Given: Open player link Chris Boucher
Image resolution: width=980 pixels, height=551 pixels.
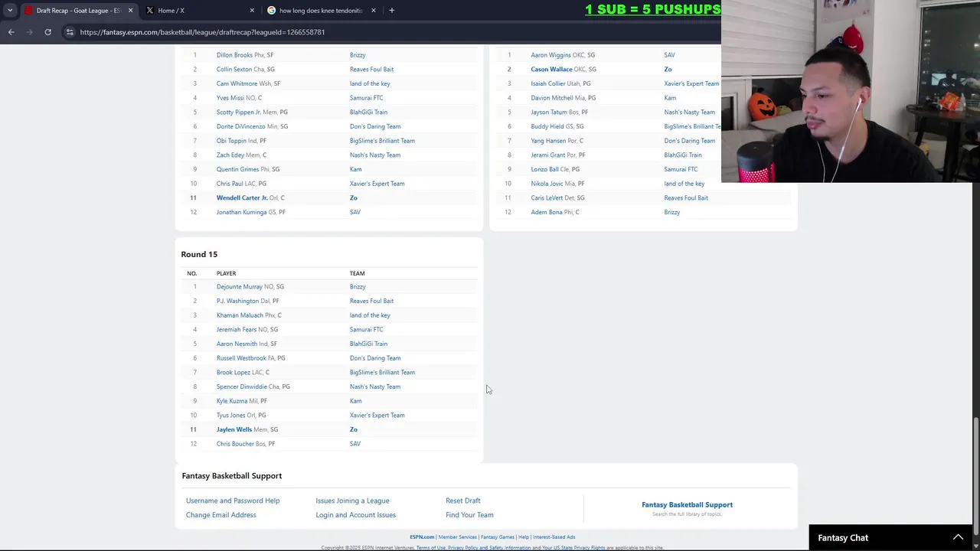Looking at the screenshot, I should point(235,444).
